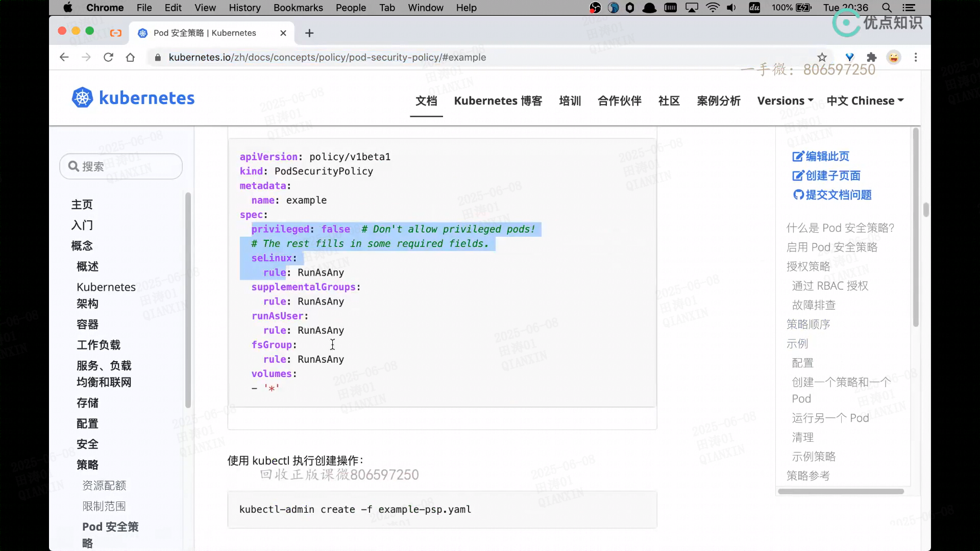
Task: Open 通过 RBAC 授权 in table of contents
Action: click(830, 286)
